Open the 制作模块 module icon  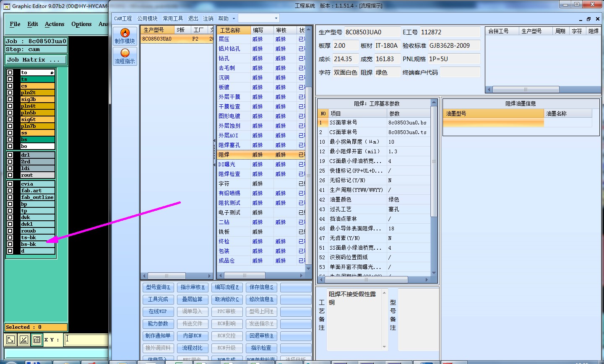coord(125,36)
